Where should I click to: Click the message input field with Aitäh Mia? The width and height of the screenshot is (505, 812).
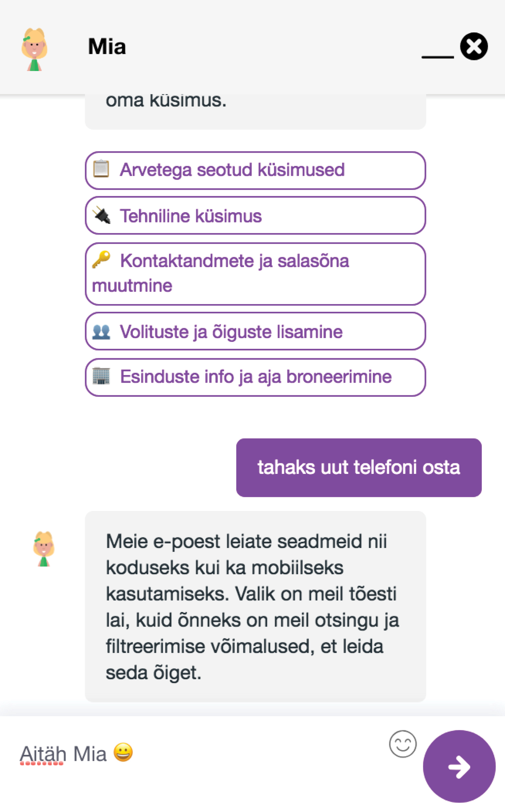click(198, 754)
